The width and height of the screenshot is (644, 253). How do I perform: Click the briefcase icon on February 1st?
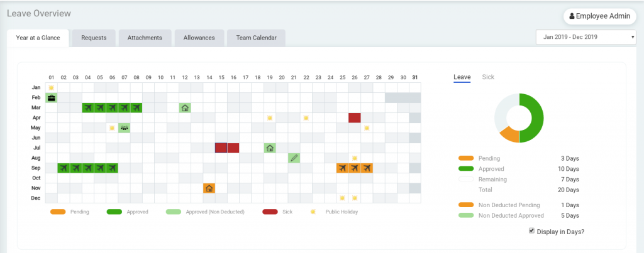click(51, 98)
